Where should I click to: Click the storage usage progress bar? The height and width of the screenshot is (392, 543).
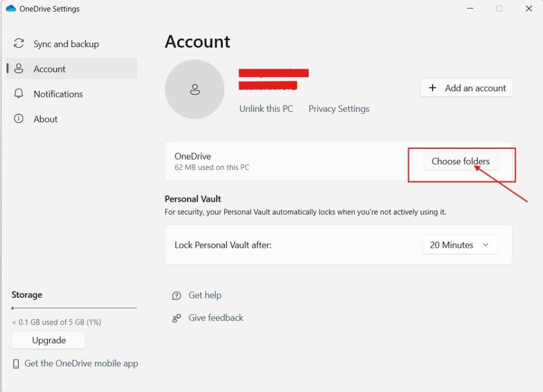tap(74, 308)
